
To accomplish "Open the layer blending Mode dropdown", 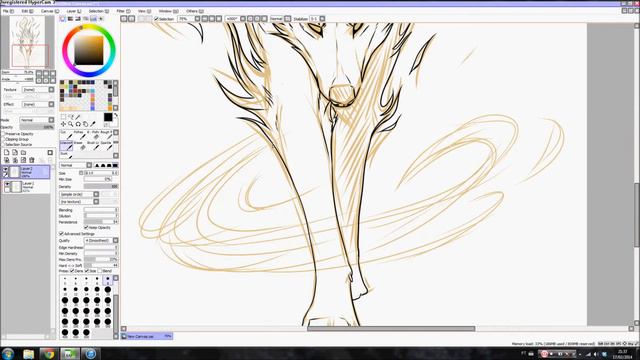I will click(x=37, y=120).
